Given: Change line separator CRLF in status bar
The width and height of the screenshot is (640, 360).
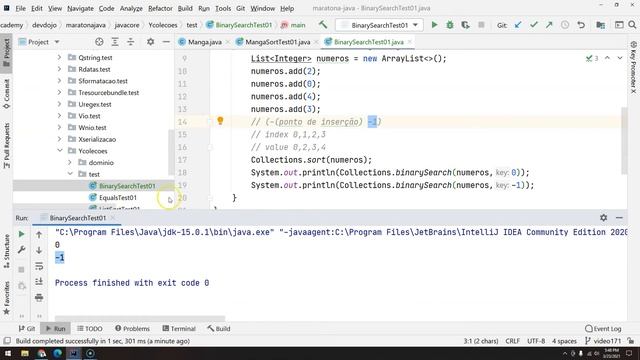Looking at the screenshot, I should 513,340.
